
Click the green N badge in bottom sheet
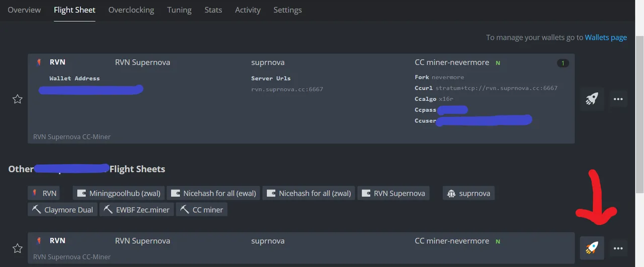point(498,241)
